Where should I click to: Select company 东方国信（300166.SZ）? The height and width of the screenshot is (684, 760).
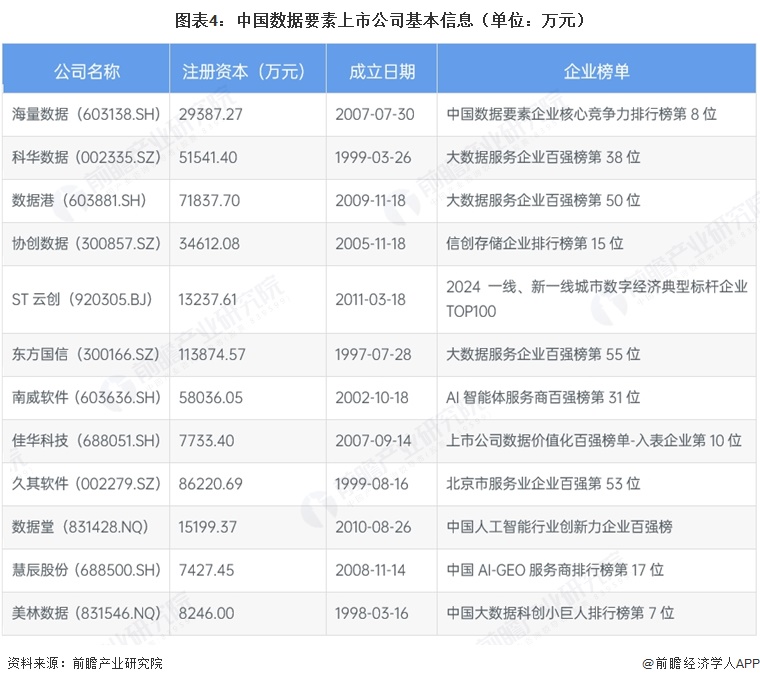pos(86,354)
